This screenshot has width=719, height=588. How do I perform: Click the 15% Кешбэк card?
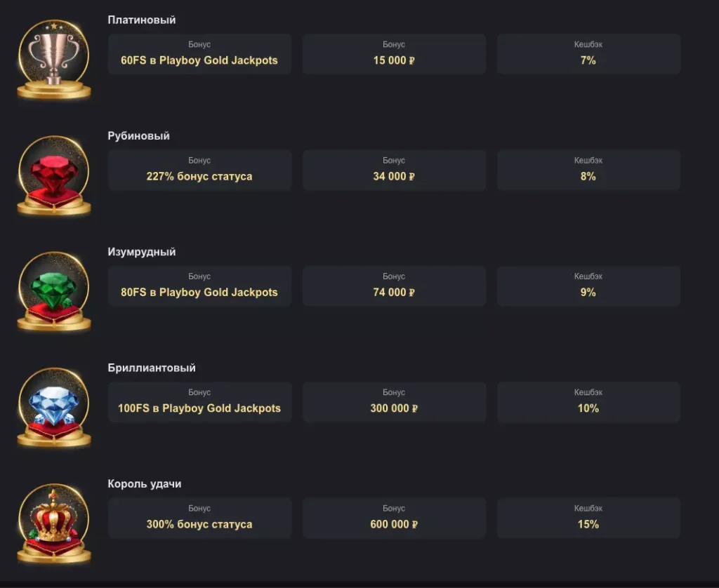[588, 518]
